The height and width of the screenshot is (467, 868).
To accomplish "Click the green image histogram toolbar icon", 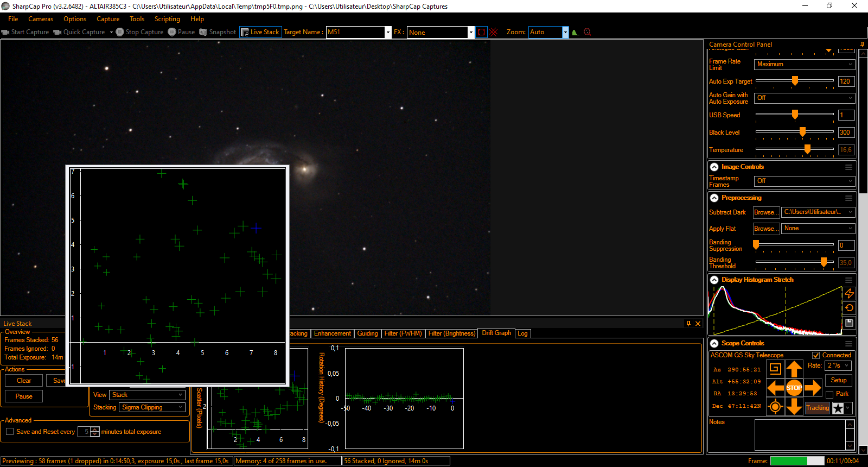I will 576,32.
